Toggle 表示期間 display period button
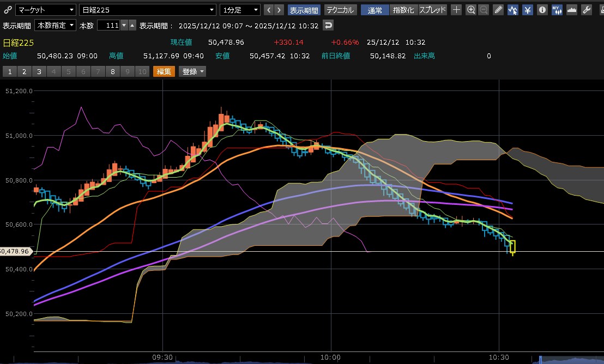The width and height of the screenshot is (604, 364). pos(304,10)
